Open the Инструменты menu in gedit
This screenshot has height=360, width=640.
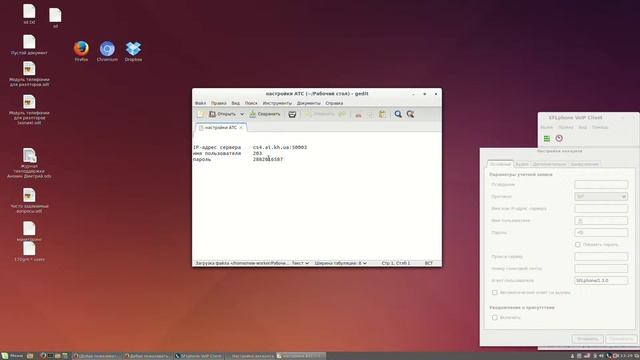pyautogui.click(x=277, y=103)
